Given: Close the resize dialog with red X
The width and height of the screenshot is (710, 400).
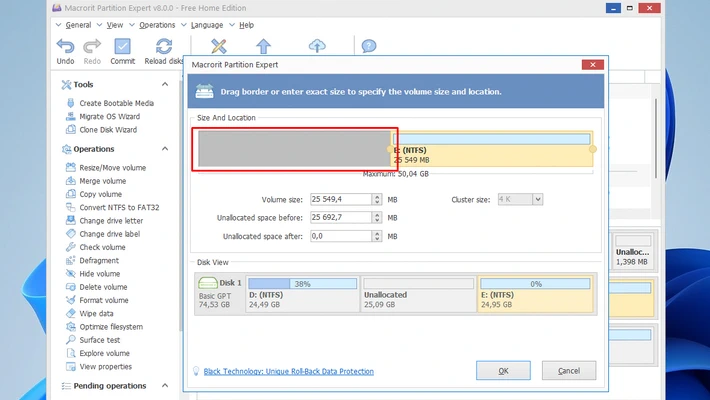Looking at the screenshot, I should pos(593,65).
